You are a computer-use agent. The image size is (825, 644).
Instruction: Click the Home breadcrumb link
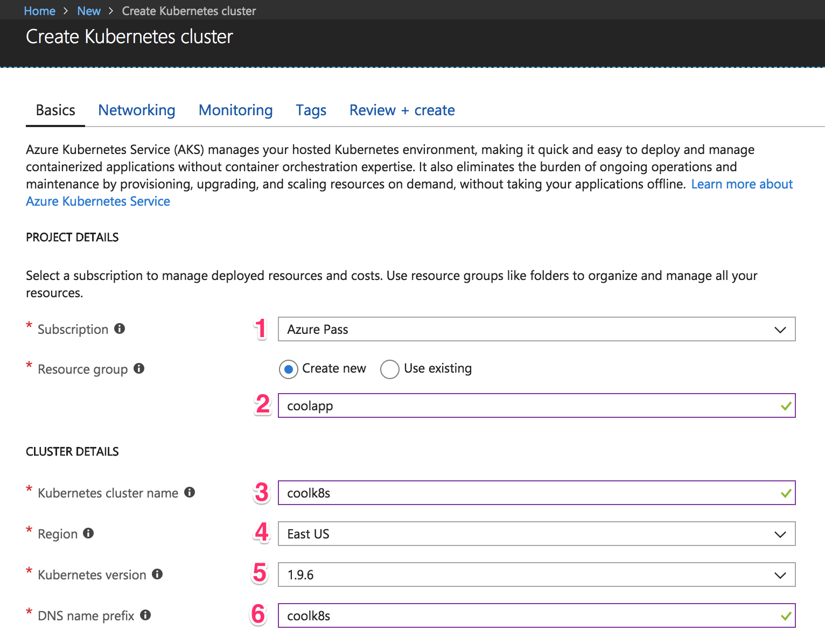40,11
